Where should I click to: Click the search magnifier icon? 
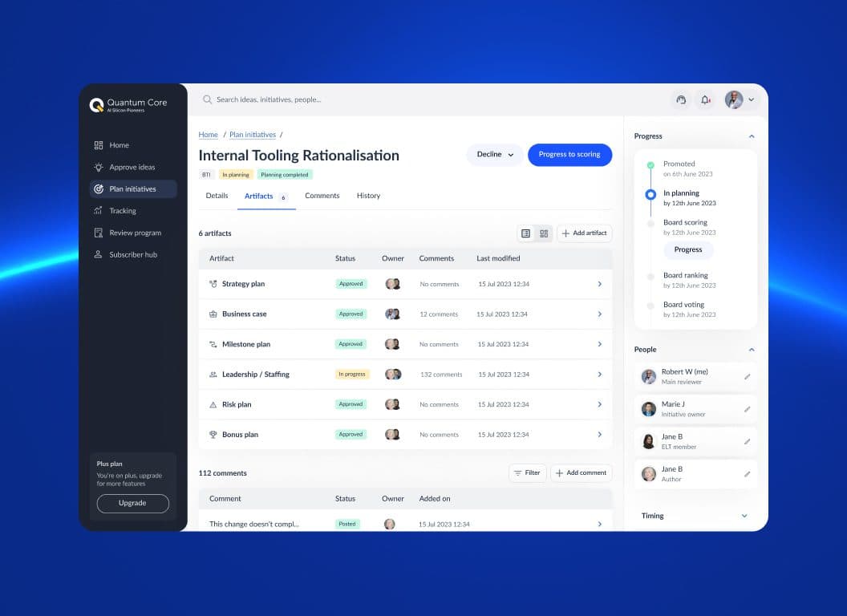coord(208,99)
